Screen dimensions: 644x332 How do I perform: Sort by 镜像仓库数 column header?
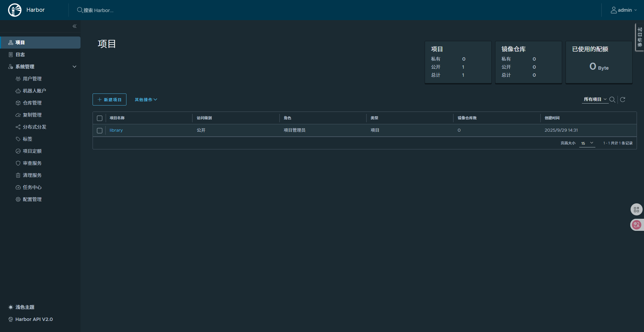(x=467, y=118)
